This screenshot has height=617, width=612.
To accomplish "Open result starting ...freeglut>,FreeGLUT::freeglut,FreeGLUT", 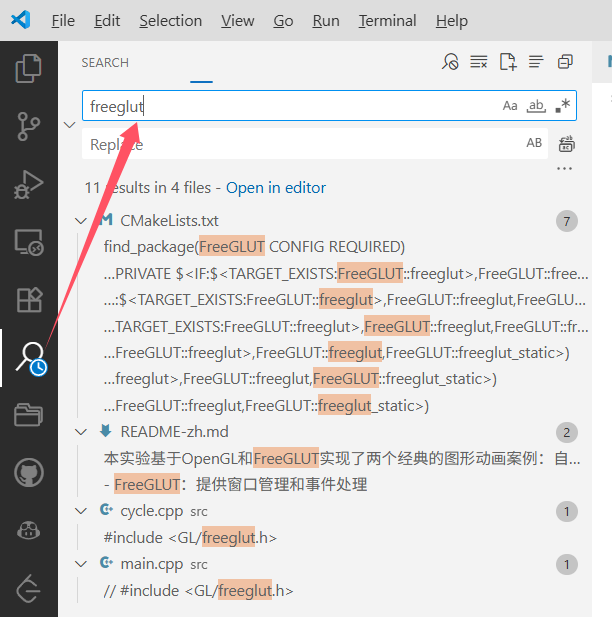I will coord(300,379).
